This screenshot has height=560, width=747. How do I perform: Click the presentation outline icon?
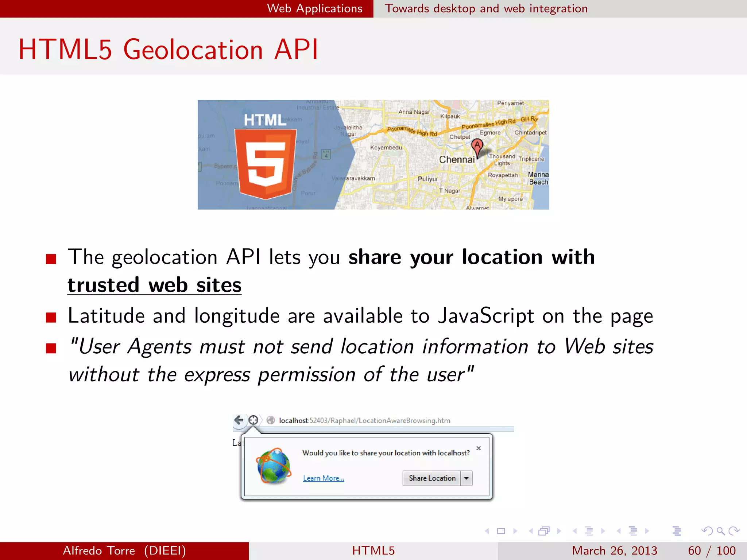(x=677, y=531)
